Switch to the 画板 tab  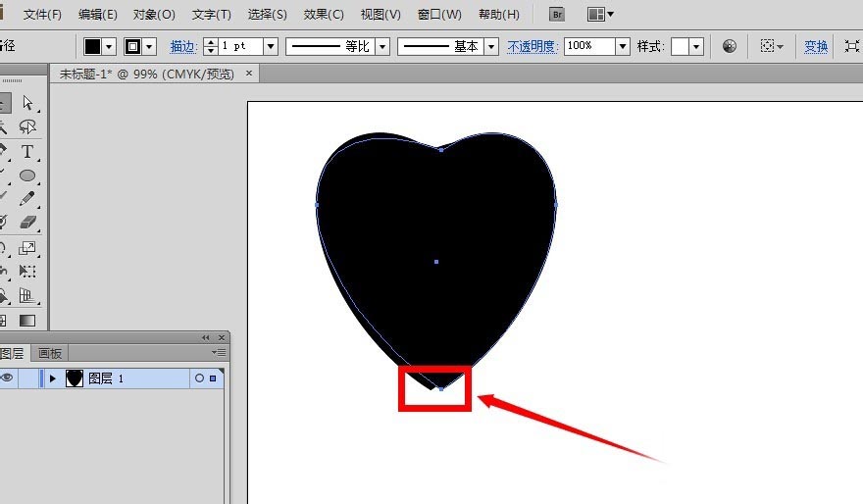(x=50, y=353)
